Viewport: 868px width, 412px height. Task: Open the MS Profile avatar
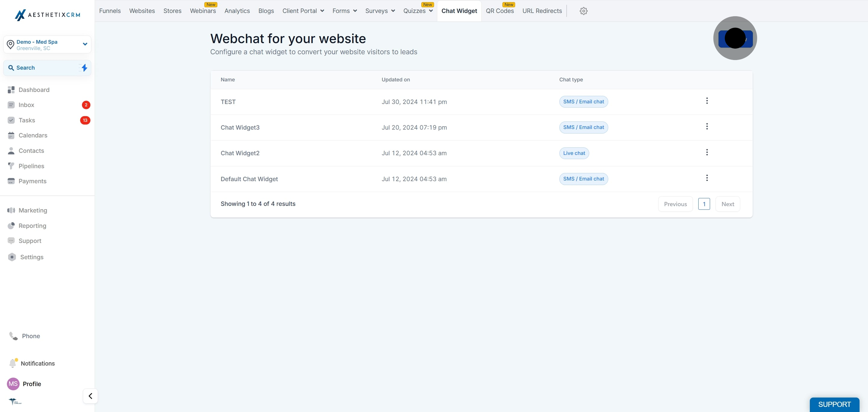click(13, 384)
